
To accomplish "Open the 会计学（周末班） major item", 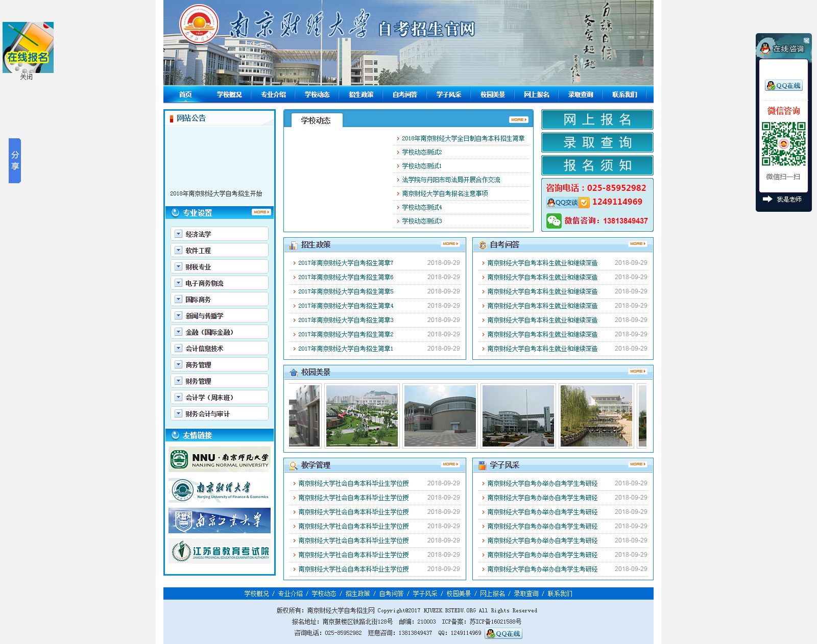I will click(x=220, y=397).
